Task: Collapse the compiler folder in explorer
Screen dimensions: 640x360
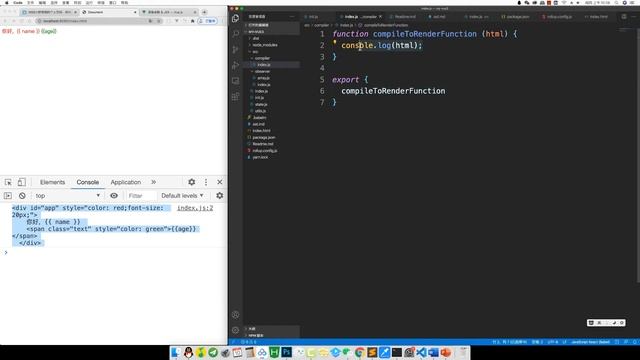Action: click(262, 58)
